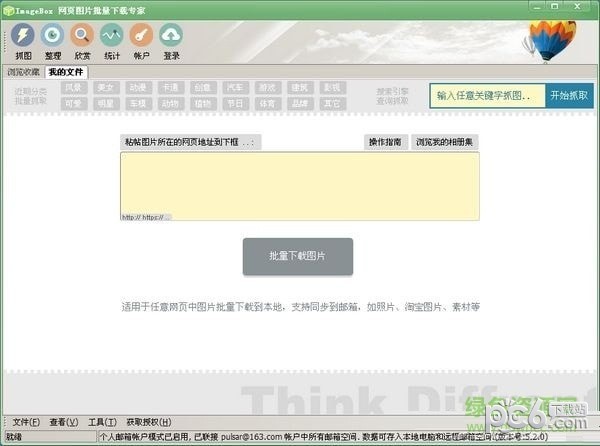Close the ImageBox window
Image resolution: width=600 pixels, height=446 pixels.
point(577,7)
